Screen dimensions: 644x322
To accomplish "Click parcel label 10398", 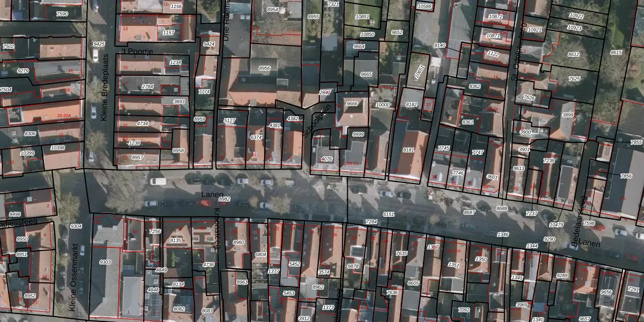I will pyautogui.click(x=57, y=148).
